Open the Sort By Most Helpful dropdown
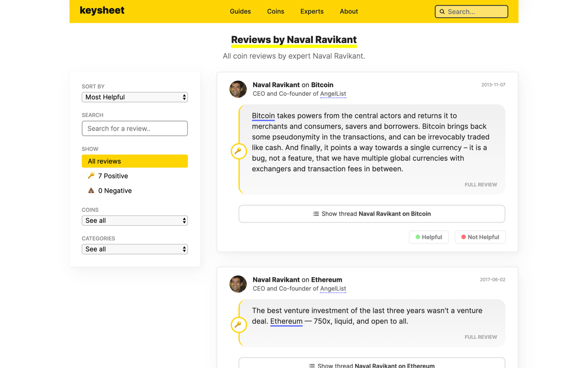Screen dimensions: 588x368 coord(135,97)
